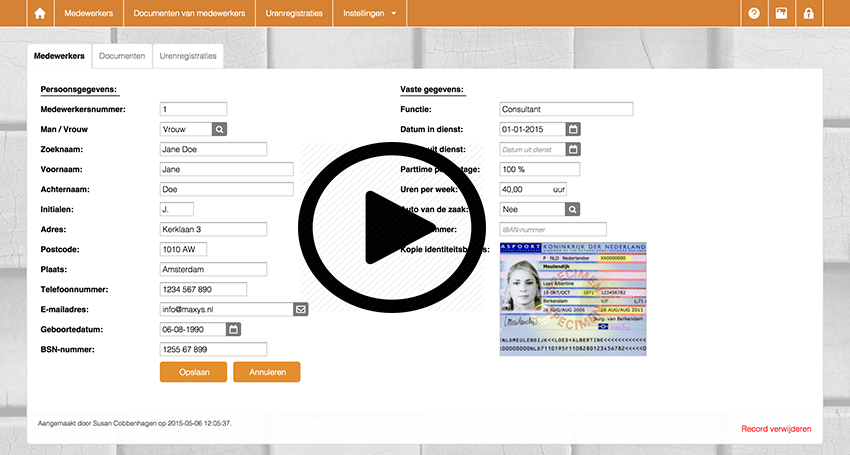Expand the Instellingen dropdown menu
Viewport: 850px width, 455px height.
coord(370,13)
